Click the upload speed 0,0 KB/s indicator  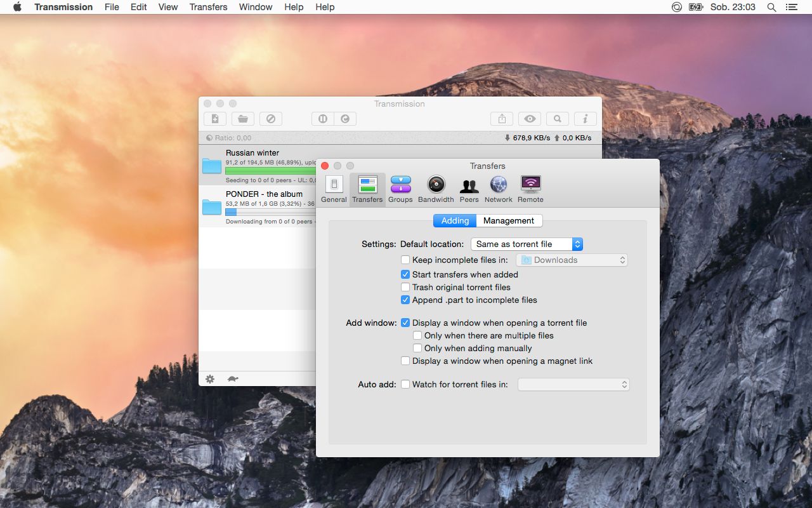pyautogui.click(x=573, y=138)
